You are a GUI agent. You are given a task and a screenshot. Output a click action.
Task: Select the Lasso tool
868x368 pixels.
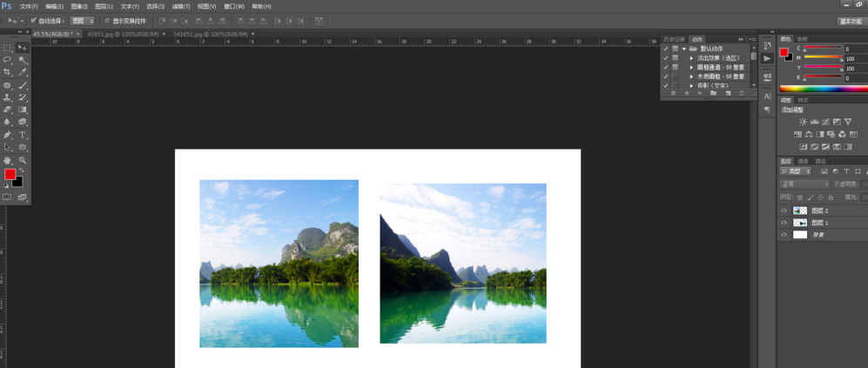tap(8, 60)
